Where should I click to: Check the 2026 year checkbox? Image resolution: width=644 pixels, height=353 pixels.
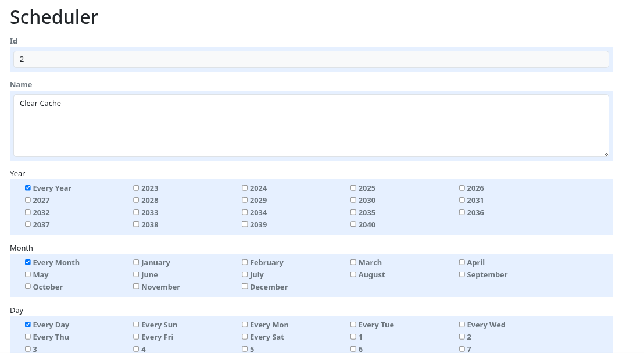pos(461,188)
